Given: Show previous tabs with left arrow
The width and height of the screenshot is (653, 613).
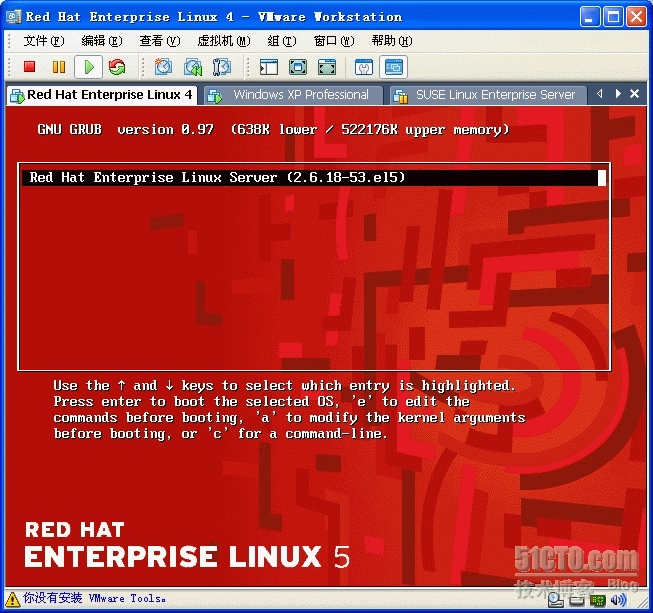Looking at the screenshot, I should (600, 94).
